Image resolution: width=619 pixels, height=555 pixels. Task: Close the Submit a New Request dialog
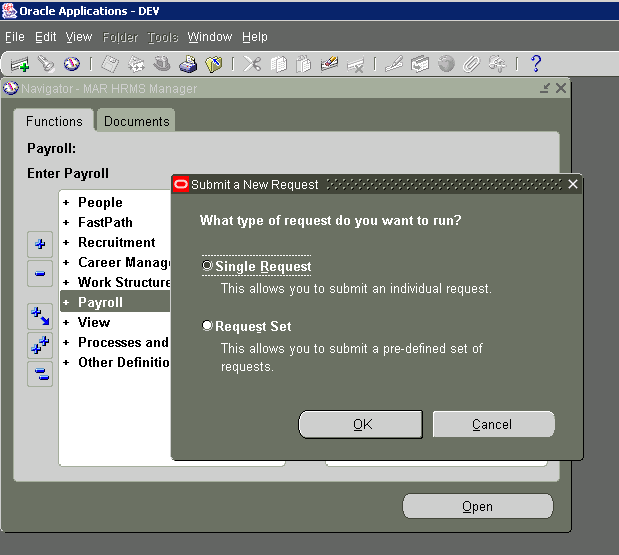coord(573,184)
